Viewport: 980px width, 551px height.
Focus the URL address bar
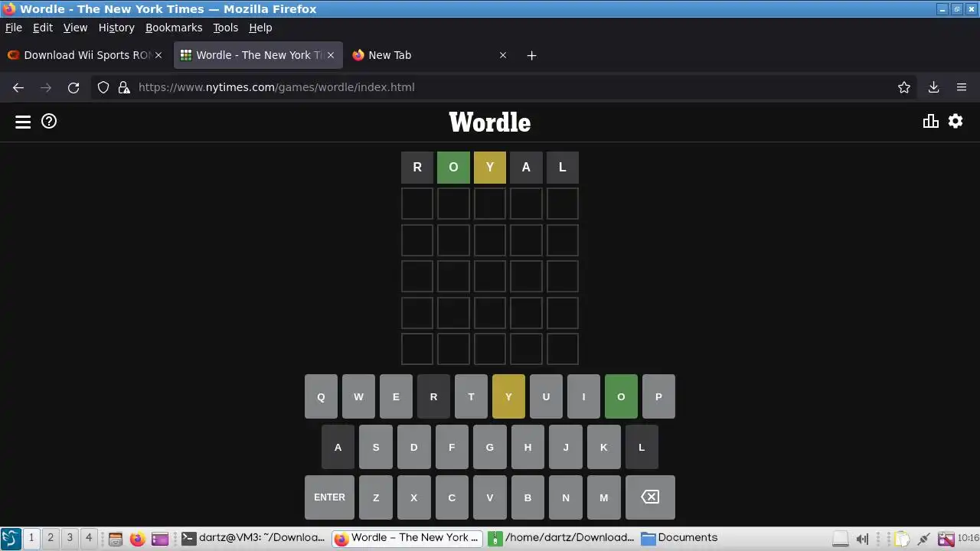[505, 87]
